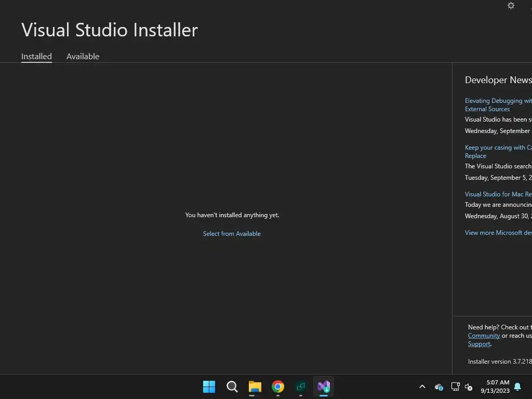This screenshot has width=532, height=399.
Task: Open notifications bell icon
Action: (x=518, y=387)
